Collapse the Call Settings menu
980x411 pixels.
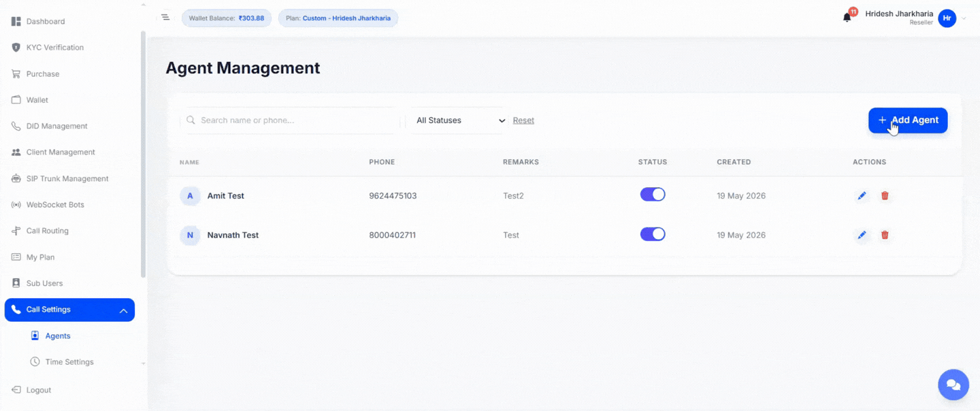click(x=123, y=310)
